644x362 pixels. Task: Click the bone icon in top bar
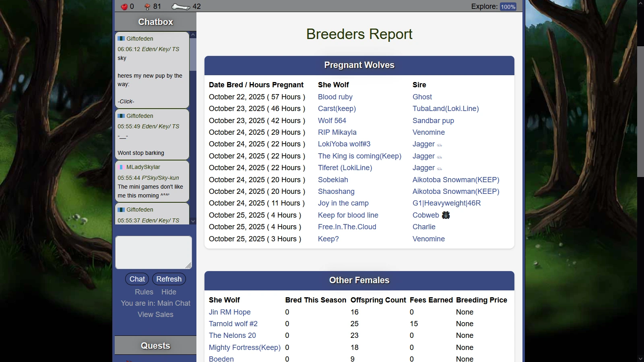click(x=181, y=6)
